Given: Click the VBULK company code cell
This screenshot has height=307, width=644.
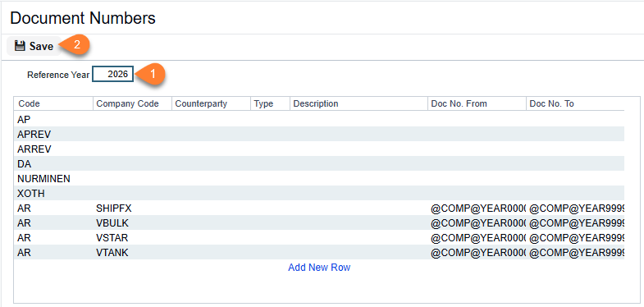Looking at the screenshot, I should 132,223.
